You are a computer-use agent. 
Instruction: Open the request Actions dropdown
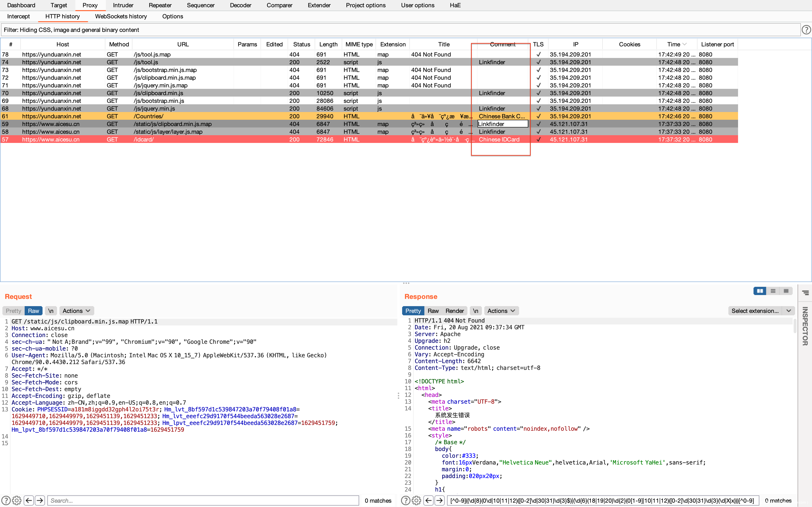click(77, 311)
